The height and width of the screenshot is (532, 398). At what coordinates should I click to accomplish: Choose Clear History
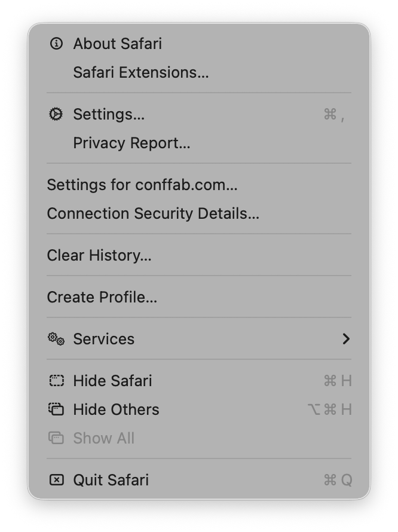(x=100, y=255)
